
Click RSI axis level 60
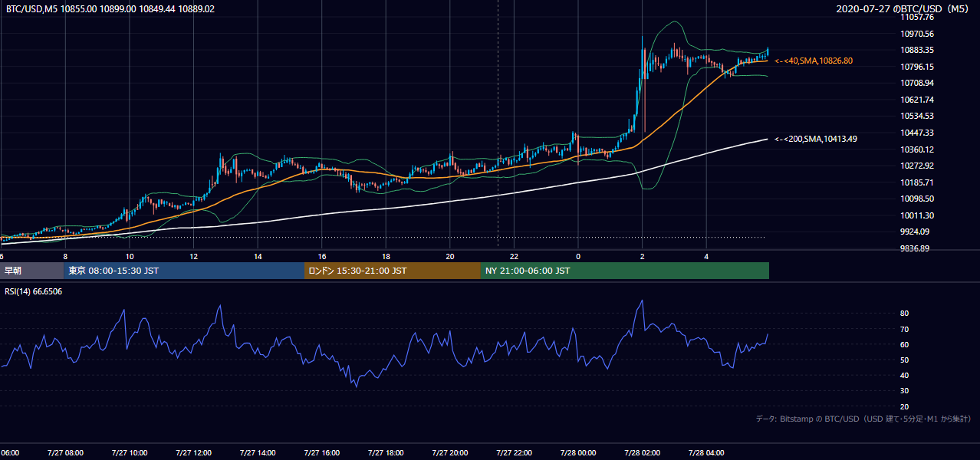click(x=904, y=344)
